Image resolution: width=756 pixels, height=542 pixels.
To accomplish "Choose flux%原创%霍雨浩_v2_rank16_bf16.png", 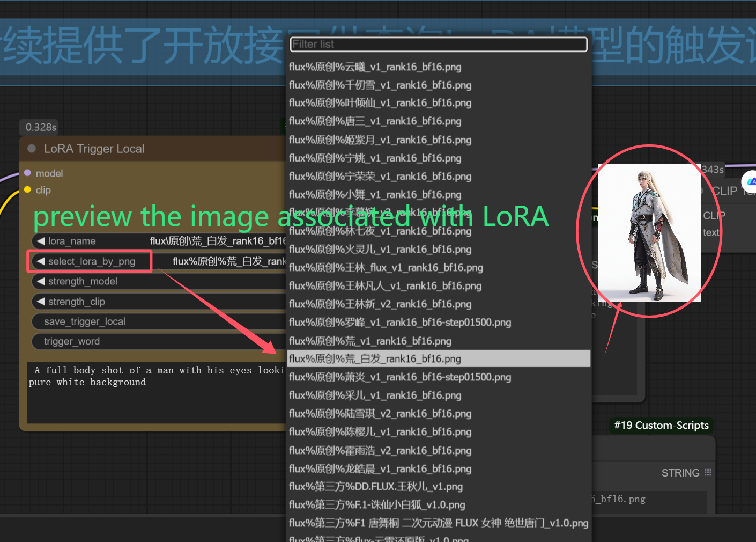I will 439,451.
